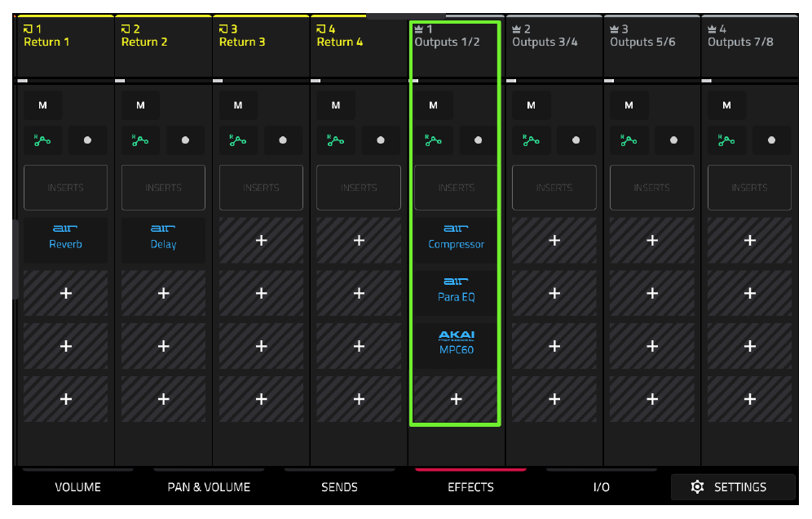The width and height of the screenshot is (812, 519).
Task: Mute the Outputs 3/4 channel
Action: click(x=532, y=105)
